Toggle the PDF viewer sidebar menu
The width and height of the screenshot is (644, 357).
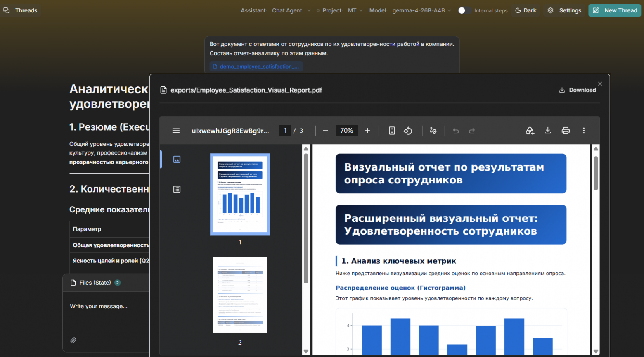[x=176, y=131]
